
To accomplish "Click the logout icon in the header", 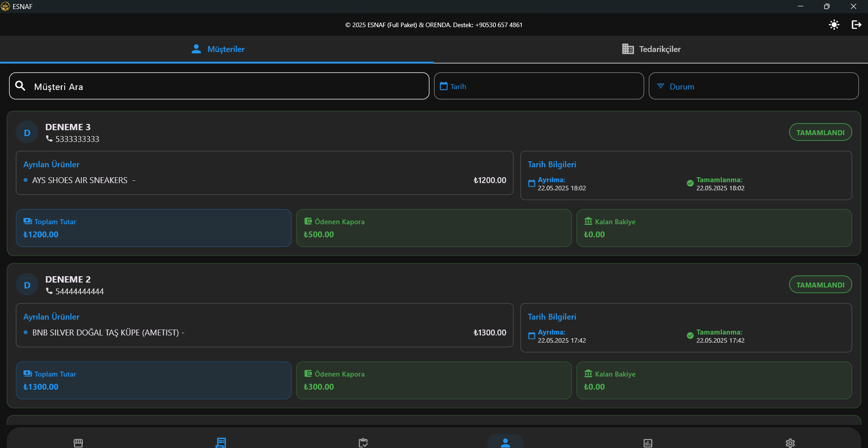I will click(856, 25).
